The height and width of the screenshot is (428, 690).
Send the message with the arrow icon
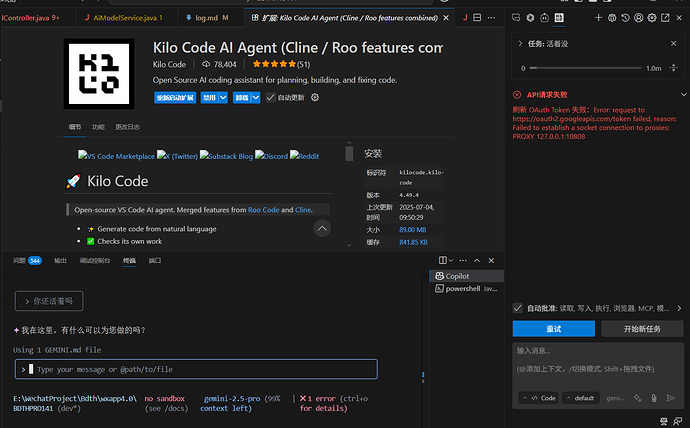[671, 398]
